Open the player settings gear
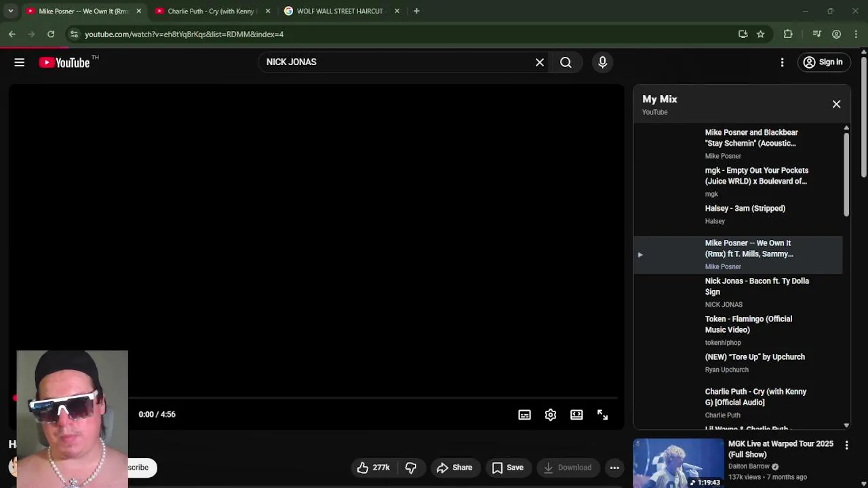This screenshot has height=488, width=868. pyautogui.click(x=551, y=415)
